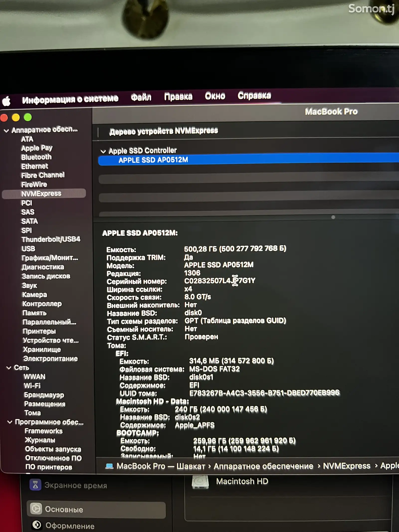The height and width of the screenshot is (532, 399).
Task: Select Электропитание in the sidebar
Action: (50, 359)
